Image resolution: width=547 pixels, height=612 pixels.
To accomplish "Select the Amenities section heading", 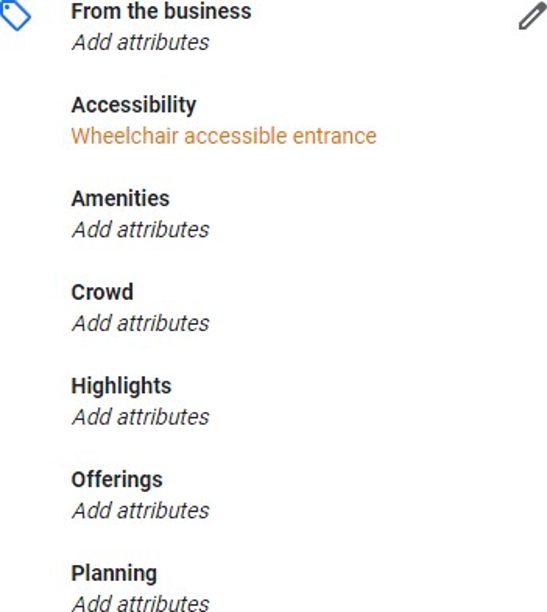I will [x=120, y=198].
